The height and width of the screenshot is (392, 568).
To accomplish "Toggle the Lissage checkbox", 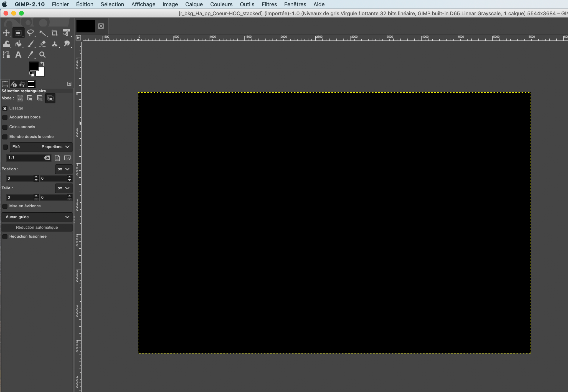I will point(5,108).
